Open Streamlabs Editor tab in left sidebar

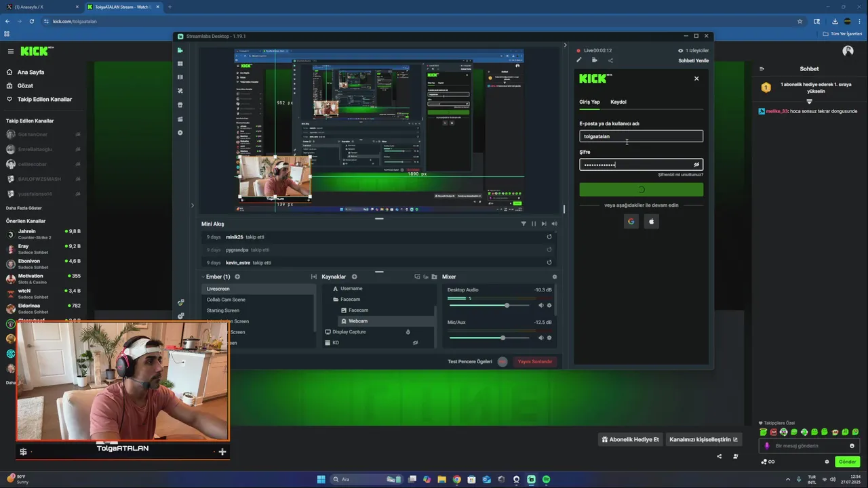(180, 50)
